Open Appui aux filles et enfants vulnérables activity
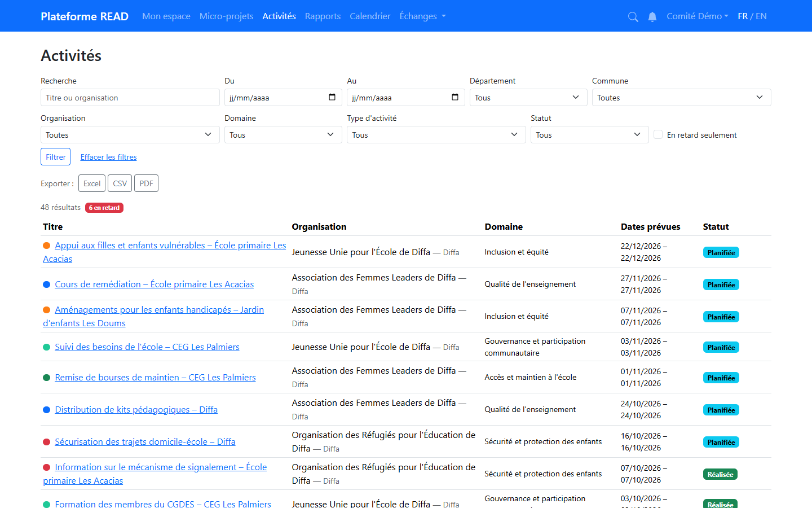 click(165, 252)
